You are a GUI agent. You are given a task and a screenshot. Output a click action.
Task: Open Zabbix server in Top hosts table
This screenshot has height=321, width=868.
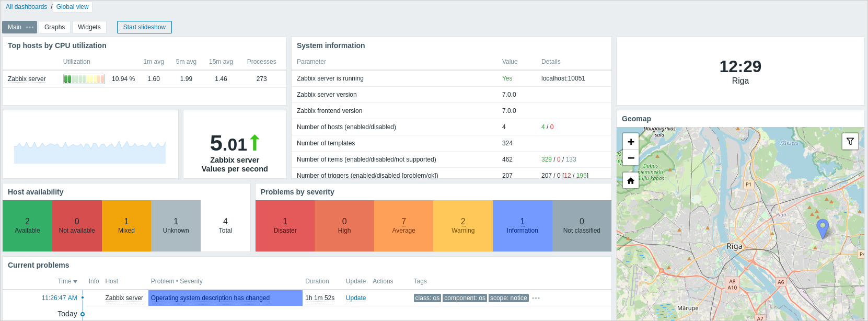tap(27, 79)
